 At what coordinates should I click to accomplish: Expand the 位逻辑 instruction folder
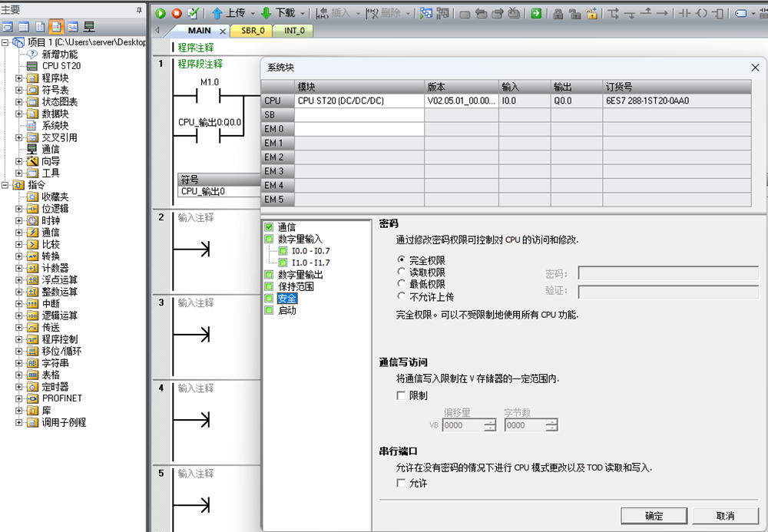point(20,209)
